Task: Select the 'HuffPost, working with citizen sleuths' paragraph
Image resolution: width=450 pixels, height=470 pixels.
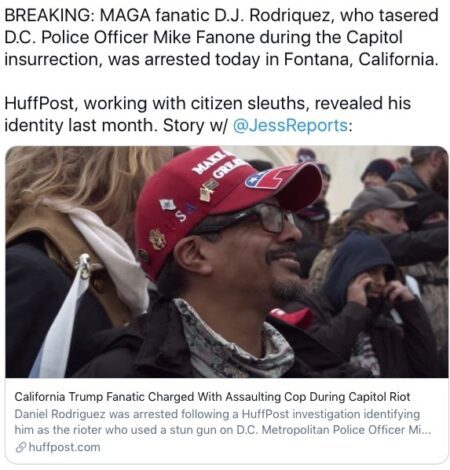Action: tap(207, 114)
